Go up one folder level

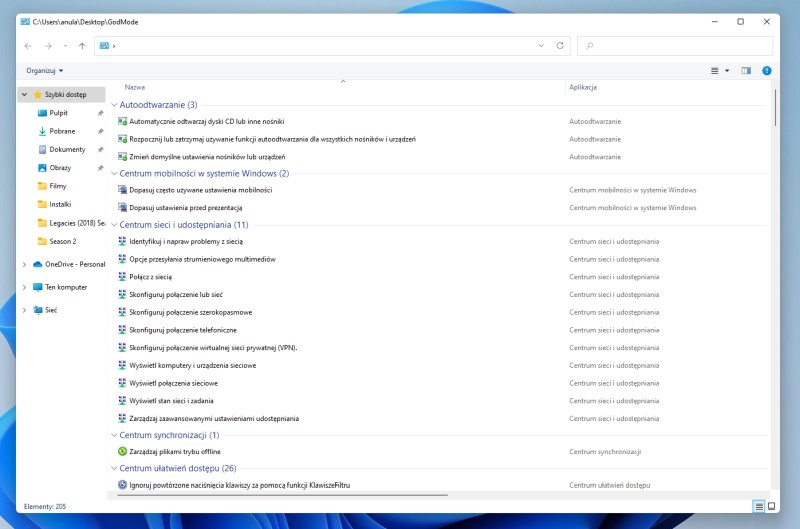(82, 46)
